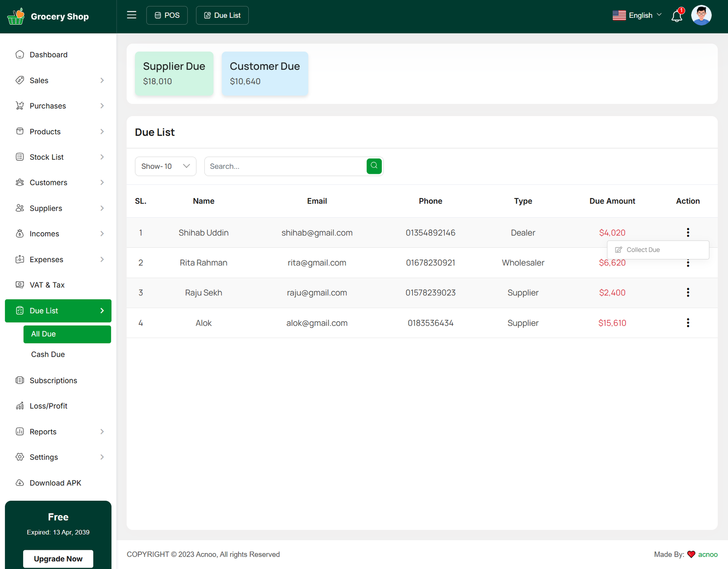Expand the Products sidebar section
The height and width of the screenshot is (569, 728).
pos(58,132)
